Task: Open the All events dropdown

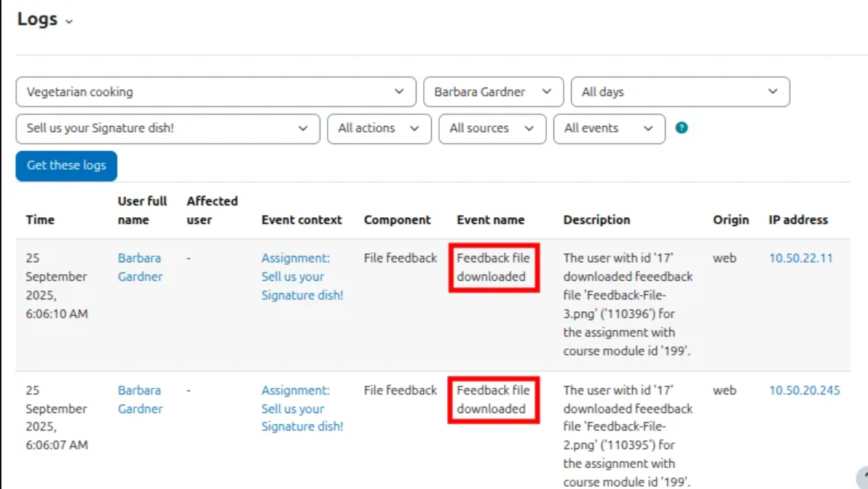Action: tap(609, 128)
